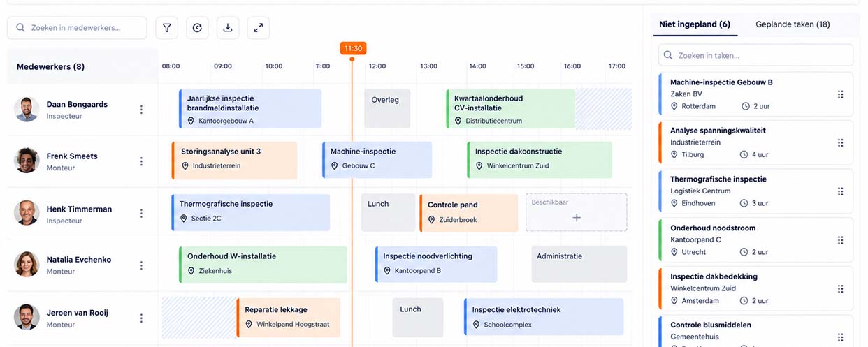The width and height of the screenshot is (868, 347).
Task: Click the Zaken BV company text
Action: tap(686, 94)
